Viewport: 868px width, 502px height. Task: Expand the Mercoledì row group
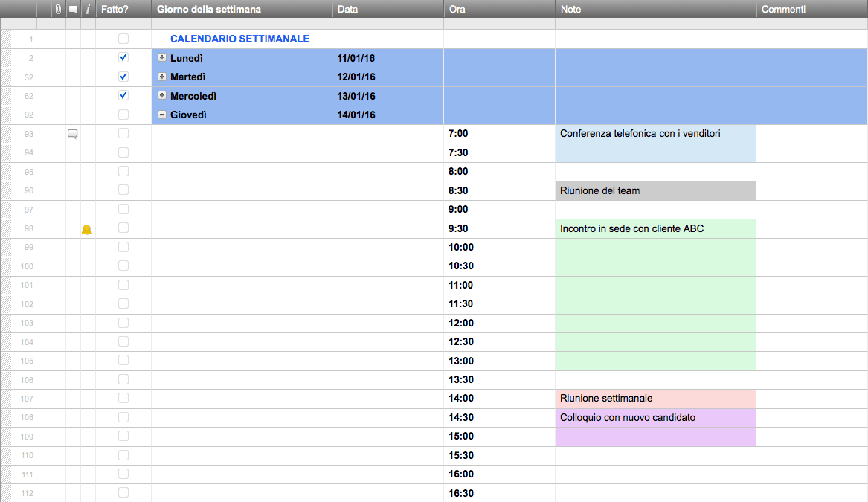tap(162, 95)
